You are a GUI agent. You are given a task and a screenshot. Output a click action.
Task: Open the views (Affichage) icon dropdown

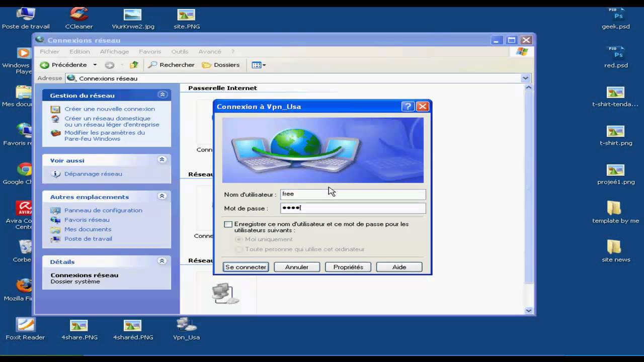pyautogui.click(x=259, y=65)
